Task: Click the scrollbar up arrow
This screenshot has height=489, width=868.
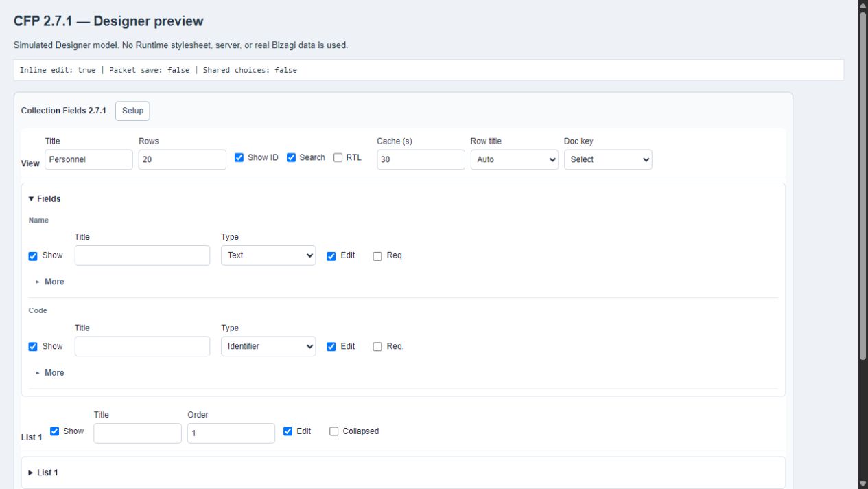Action: click(863, 5)
